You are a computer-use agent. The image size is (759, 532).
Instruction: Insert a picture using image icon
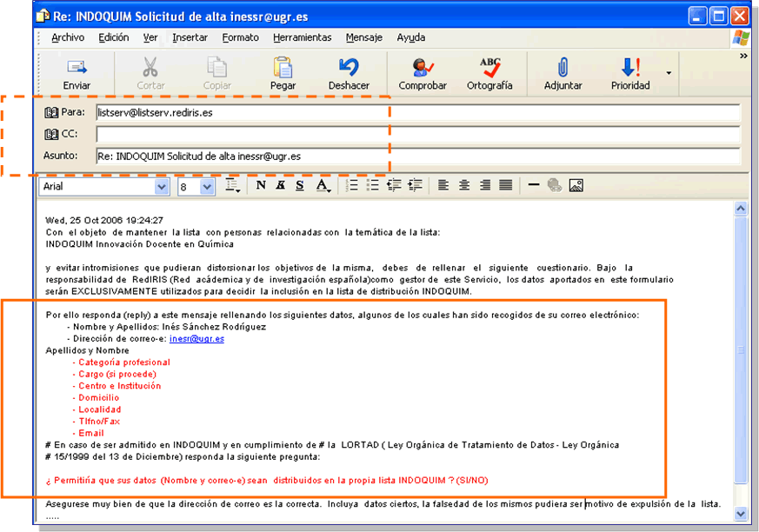(x=576, y=185)
